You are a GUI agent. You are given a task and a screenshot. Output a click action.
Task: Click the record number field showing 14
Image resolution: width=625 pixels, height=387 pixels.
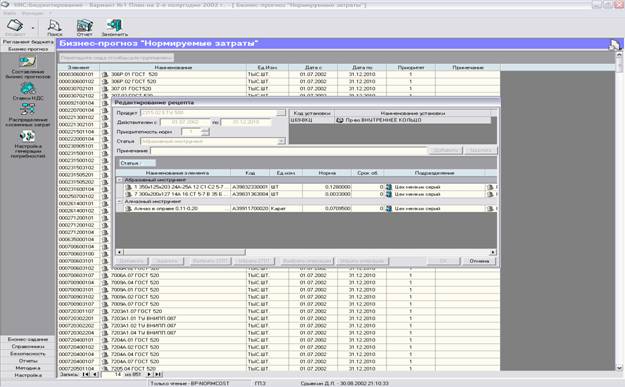click(x=113, y=374)
